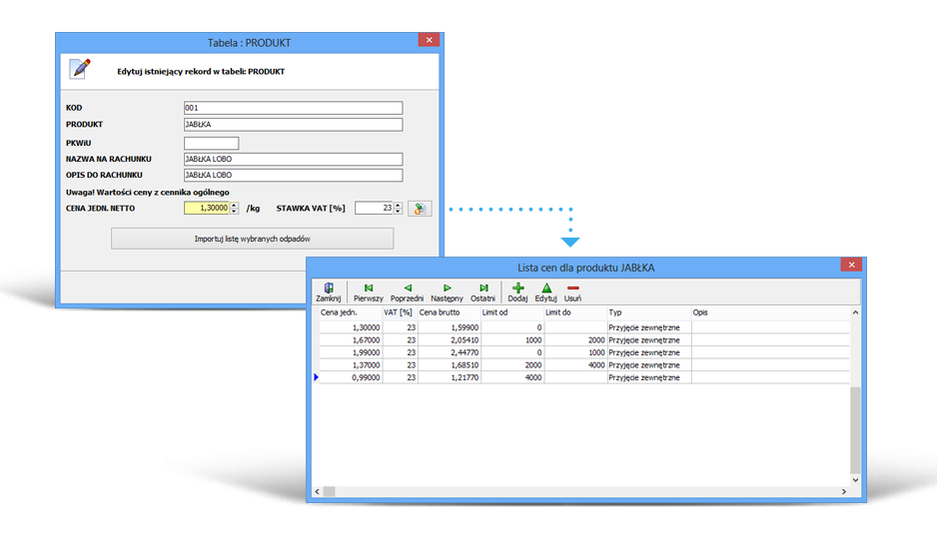Delete selected price with Usuń
The image size is (937, 560).
click(x=572, y=291)
